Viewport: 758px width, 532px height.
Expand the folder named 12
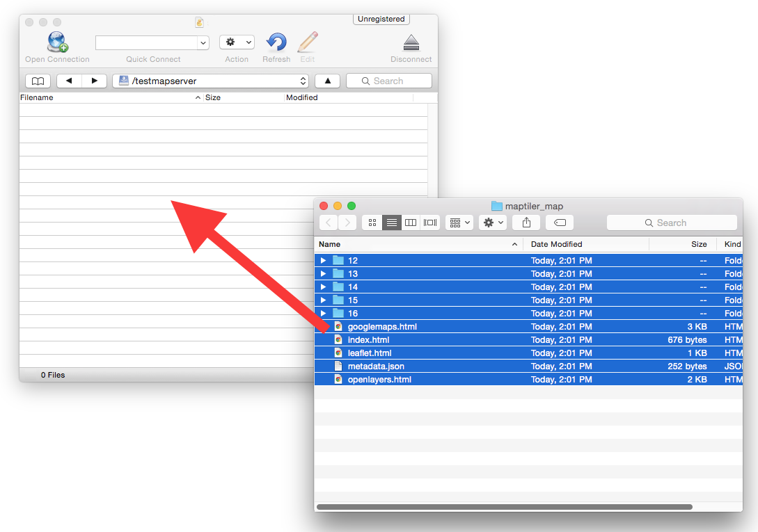[323, 261]
